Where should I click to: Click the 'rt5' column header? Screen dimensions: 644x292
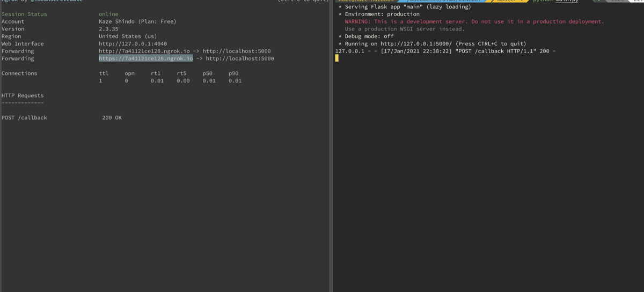[x=181, y=73]
